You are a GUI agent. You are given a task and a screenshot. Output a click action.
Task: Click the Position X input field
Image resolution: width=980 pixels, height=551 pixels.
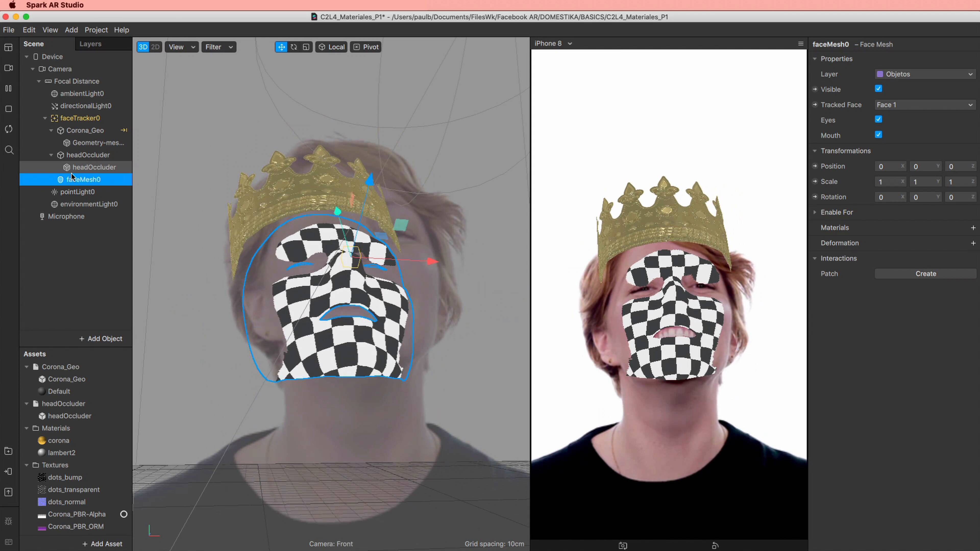891,167
